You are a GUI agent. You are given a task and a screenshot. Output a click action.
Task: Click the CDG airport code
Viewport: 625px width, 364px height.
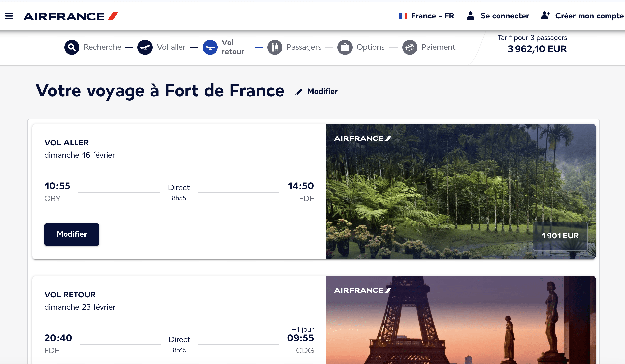pyautogui.click(x=305, y=351)
